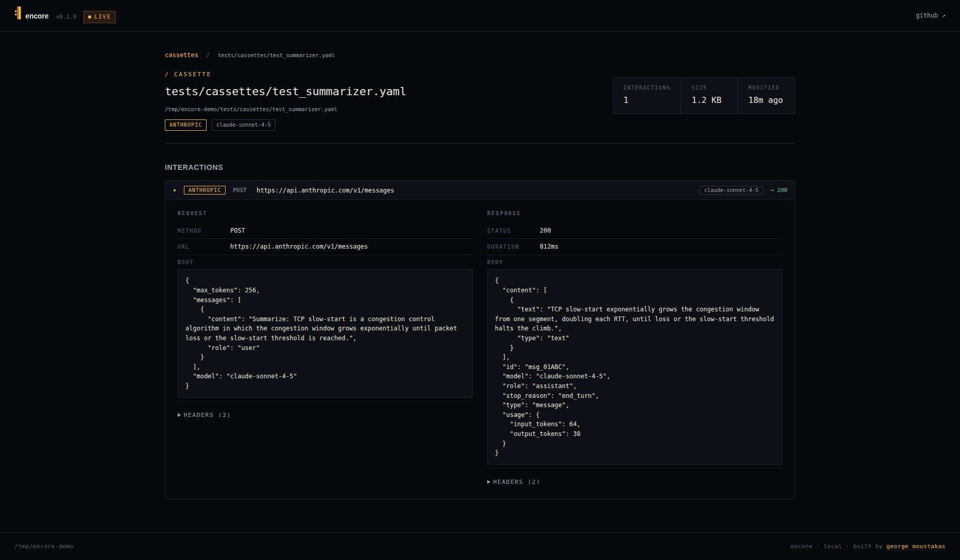Click the DURATION value 812ms
960x560 pixels.
549,247
